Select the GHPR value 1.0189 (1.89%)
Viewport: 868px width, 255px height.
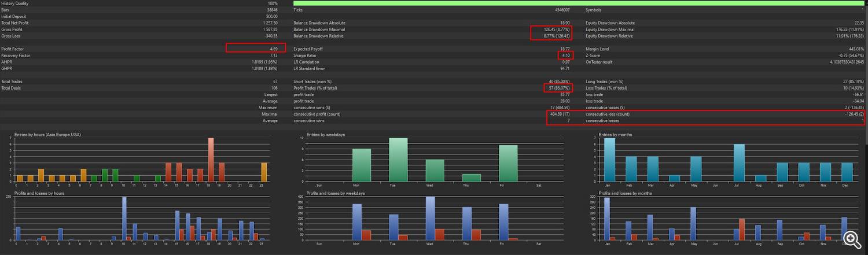click(264, 68)
